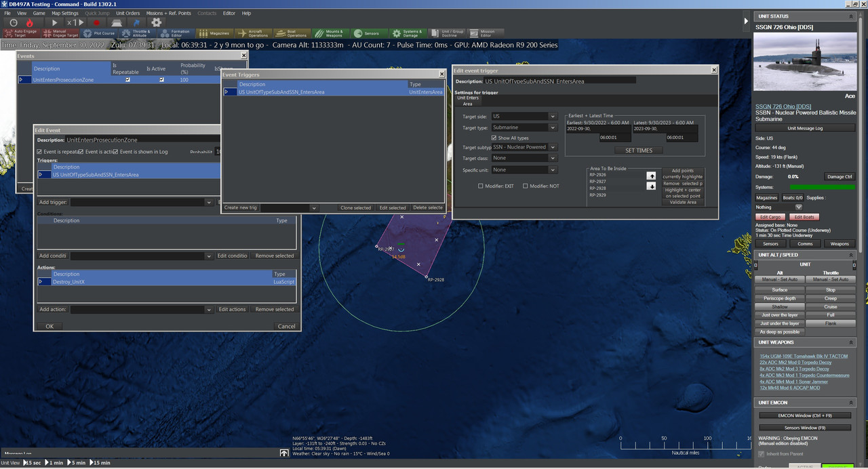
Task: Open the Magazines toolbar button
Action: pos(216,33)
